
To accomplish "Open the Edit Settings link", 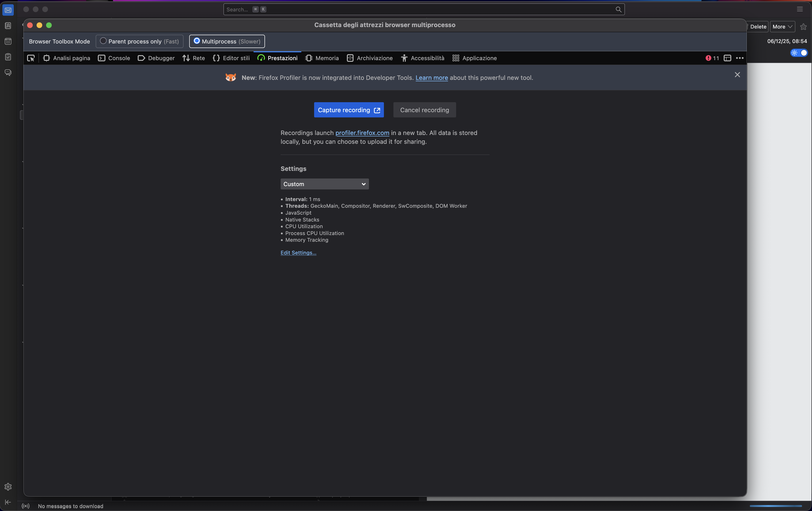I will (x=298, y=252).
